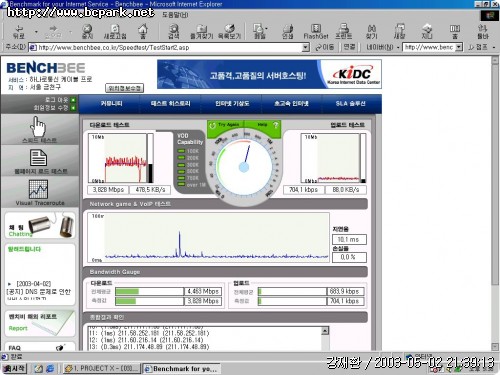
Task: Click the page icon in the address bar
Action: pos(33,47)
